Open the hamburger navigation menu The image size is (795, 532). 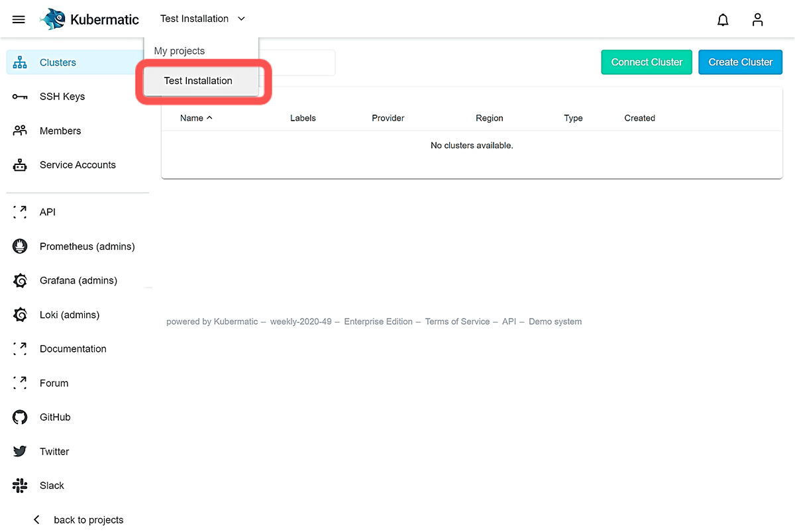(x=18, y=19)
